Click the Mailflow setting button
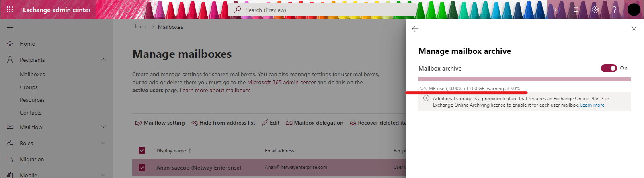This screenshot has width=644, height=178. point(160,123)
